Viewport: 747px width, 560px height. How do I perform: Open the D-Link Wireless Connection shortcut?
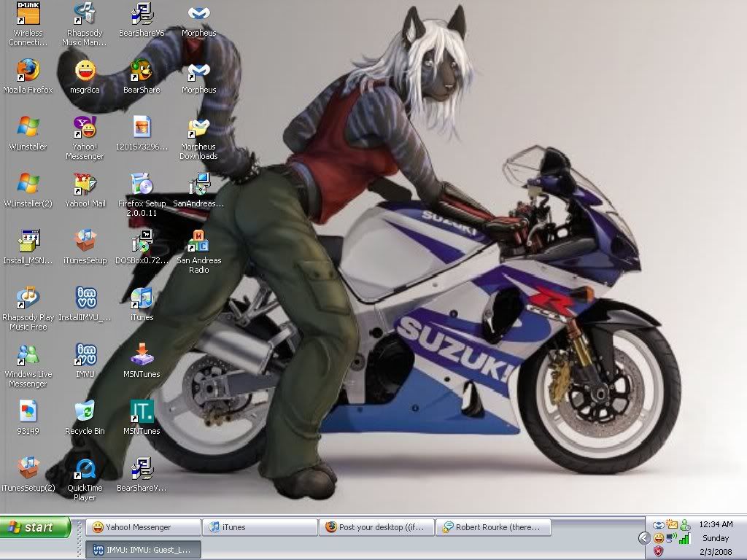tap(28, 24)
